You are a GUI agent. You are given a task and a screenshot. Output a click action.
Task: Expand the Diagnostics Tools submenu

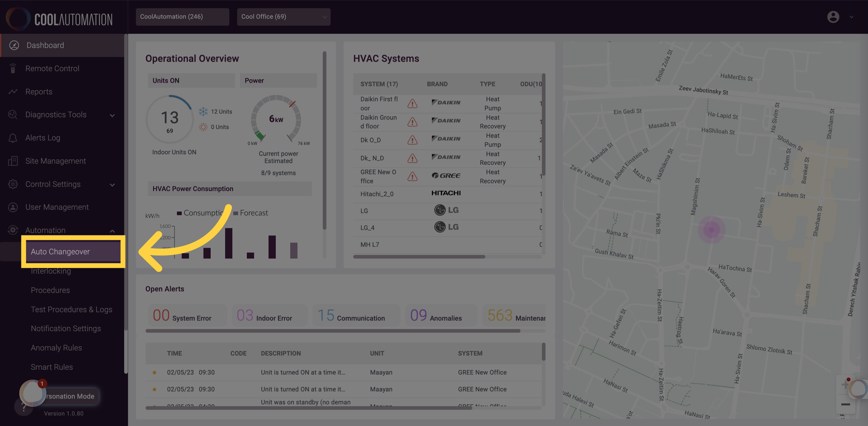tap(112, 115)
